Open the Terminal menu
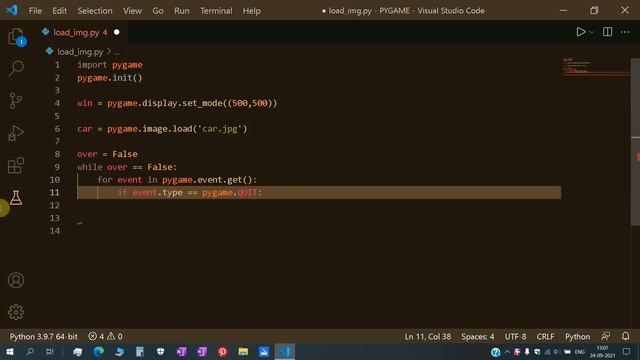This screenshot has width=640, height=360. 216,11
